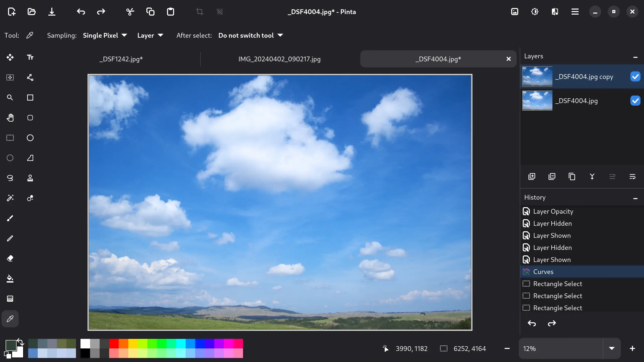Select the Gradient tool
Image resolution: width=644 pixels, height=362 pixels.
pyautogui.click(x=10, y=299)
